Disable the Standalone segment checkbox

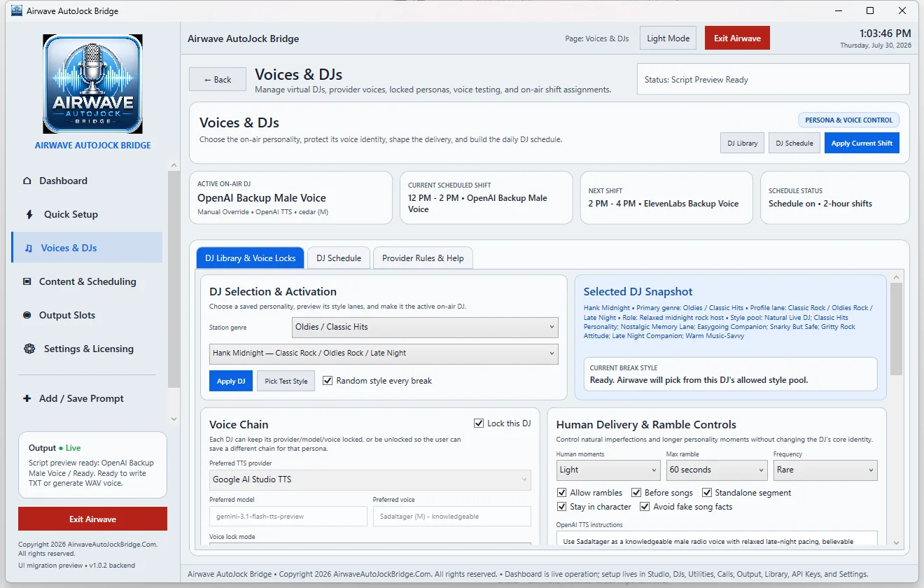click(x=707, y=493)
